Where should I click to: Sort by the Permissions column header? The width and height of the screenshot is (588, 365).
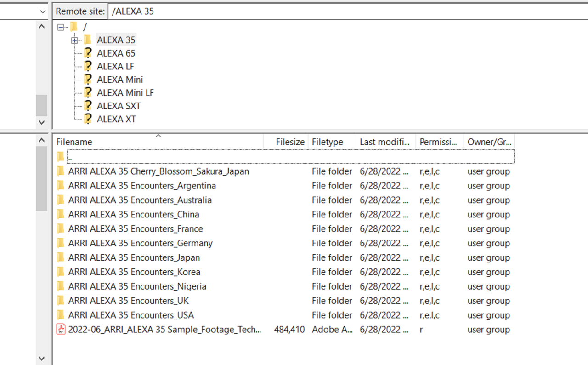click(x=440, y=142)
